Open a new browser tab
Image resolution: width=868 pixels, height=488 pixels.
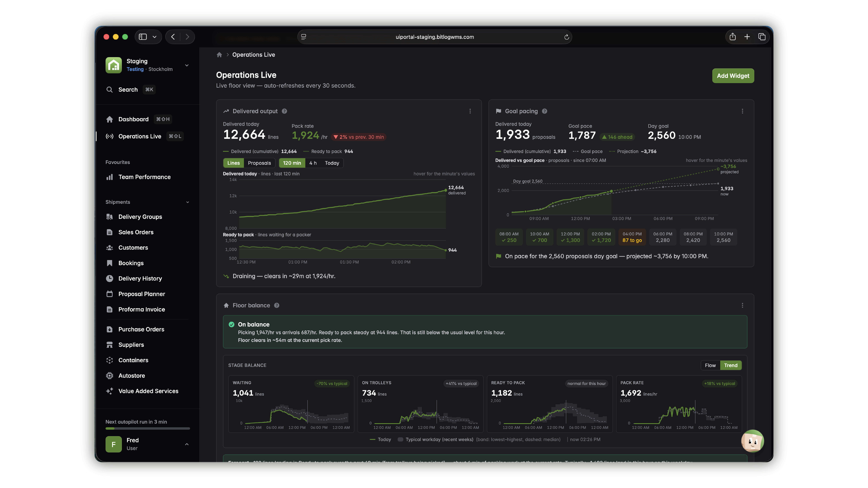coord(747,37)
